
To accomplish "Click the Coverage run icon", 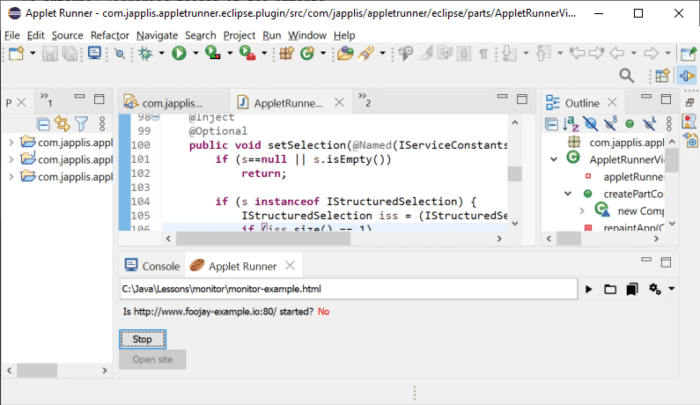I will pos(212,53).
